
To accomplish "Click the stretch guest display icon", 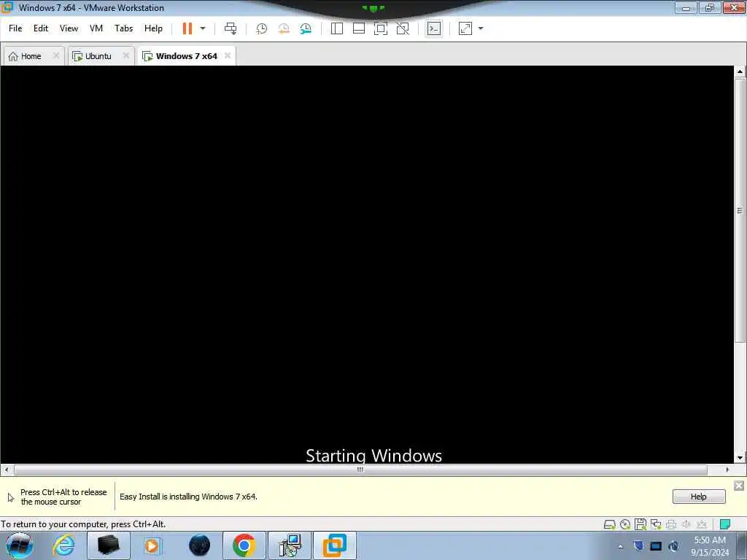I will [465, 28].
